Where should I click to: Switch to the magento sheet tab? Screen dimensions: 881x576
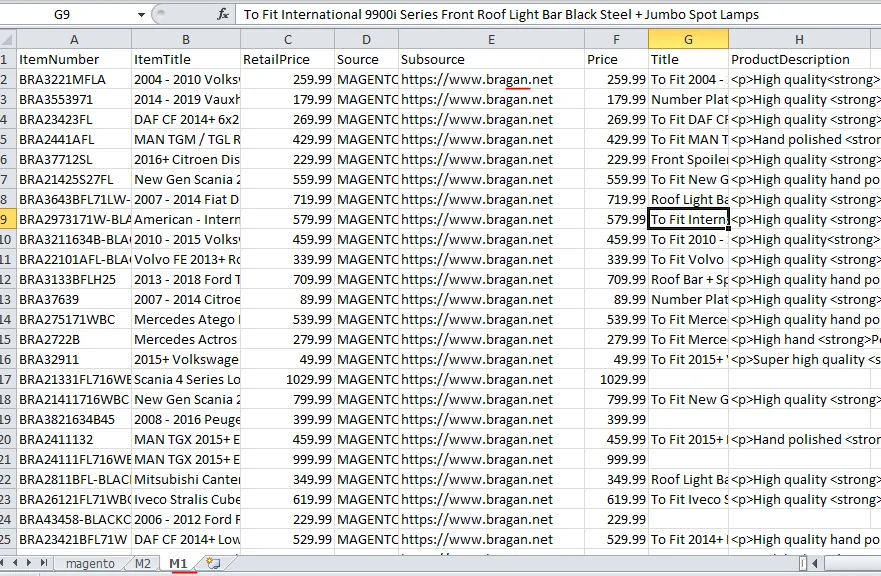click(x=90, y=563)
